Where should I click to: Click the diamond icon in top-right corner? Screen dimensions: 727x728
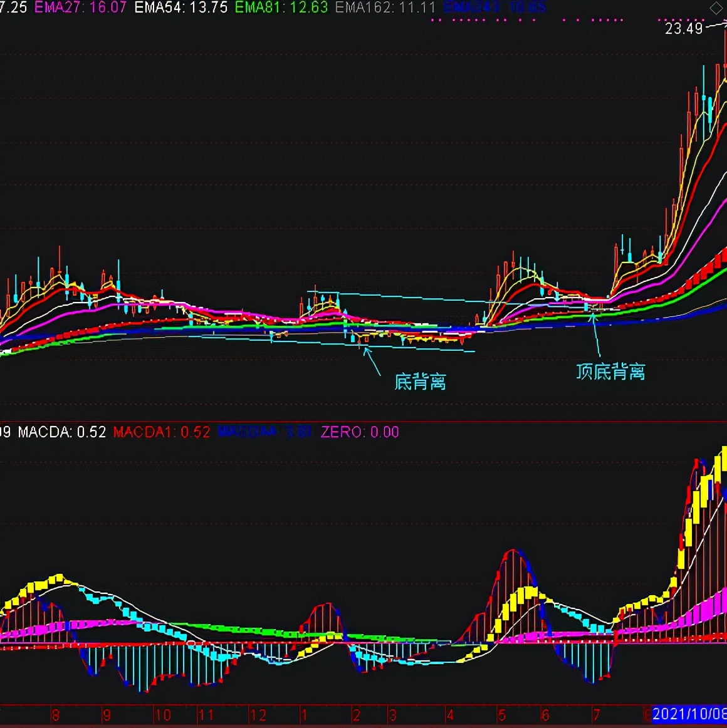[x=715, y=9]
